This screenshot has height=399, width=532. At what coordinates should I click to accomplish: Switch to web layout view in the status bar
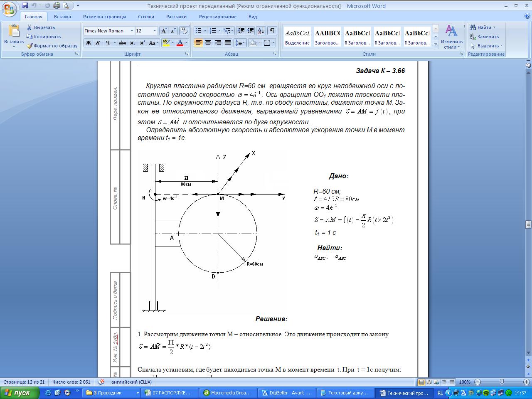[436, 382]
